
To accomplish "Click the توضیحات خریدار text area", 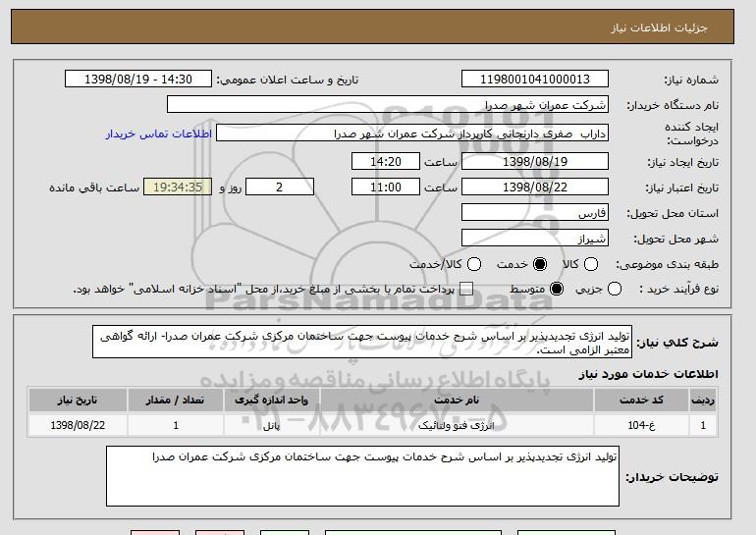I will pos(362,476).
